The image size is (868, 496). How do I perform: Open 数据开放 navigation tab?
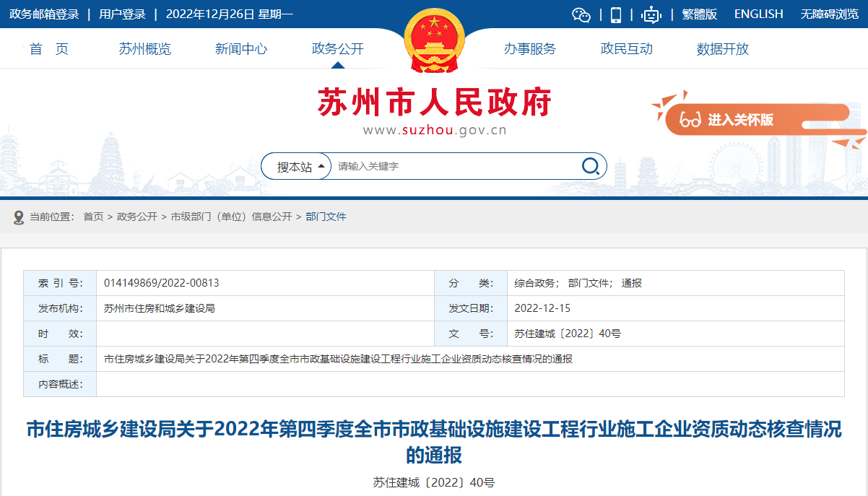[x=723, y=49]
